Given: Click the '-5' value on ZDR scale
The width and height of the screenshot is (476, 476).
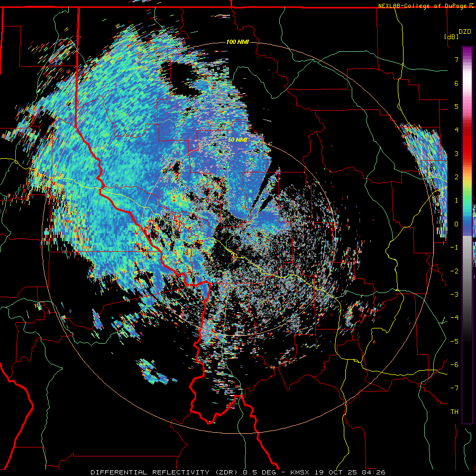Looking at the screenshot, I should [x=454, y=342].
